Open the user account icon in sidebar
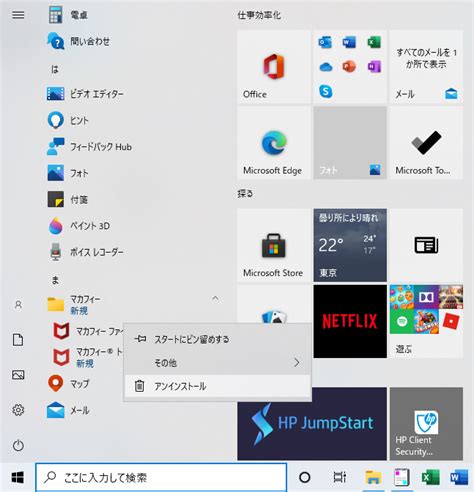Image resolution: width=474 pixels, height=492 pixels. [18, 305]
